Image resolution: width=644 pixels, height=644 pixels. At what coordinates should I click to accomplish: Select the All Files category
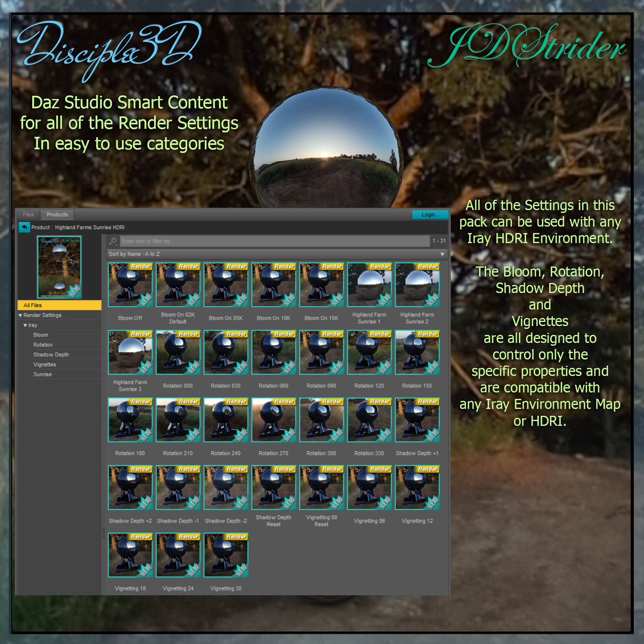pos(60,305)
